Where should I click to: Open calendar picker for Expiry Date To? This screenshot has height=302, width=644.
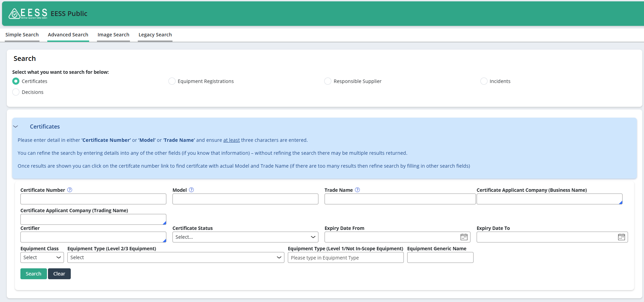point(621,237)
